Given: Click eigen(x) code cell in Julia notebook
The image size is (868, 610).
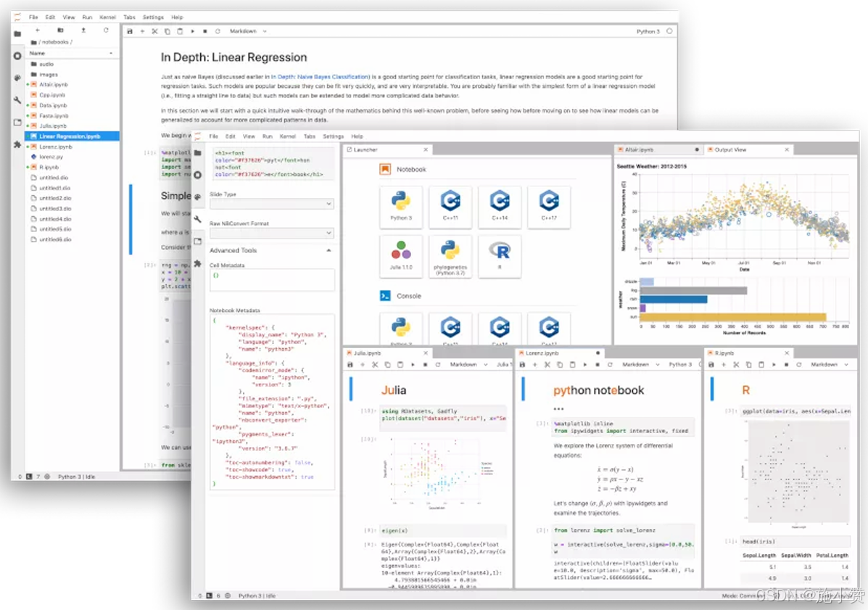Looking at the screenshot, I should coord(442,531).
